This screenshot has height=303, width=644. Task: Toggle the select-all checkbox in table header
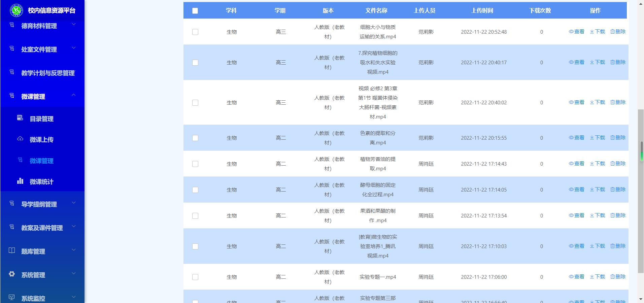195,11
